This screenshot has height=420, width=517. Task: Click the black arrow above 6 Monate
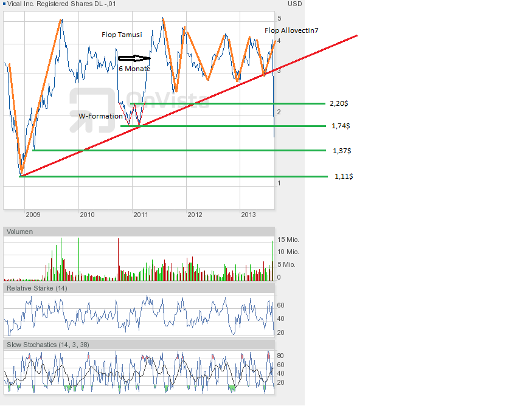(134, 58)
